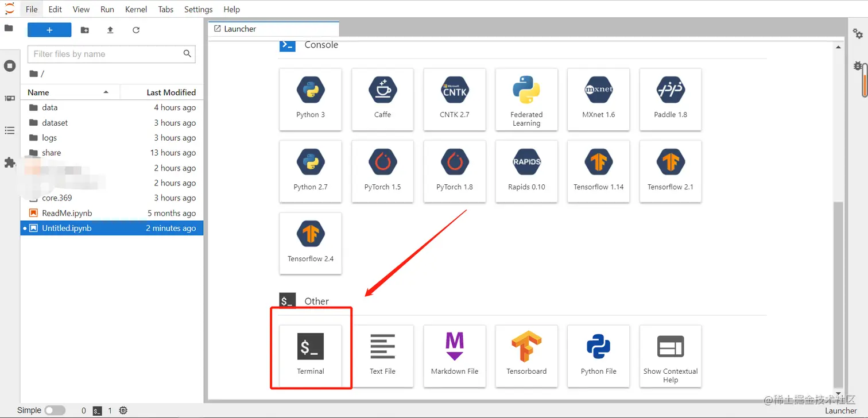The height and width of the screenshot is (418, 868).
Task: Create a new Python File
Action: (598, 355)
